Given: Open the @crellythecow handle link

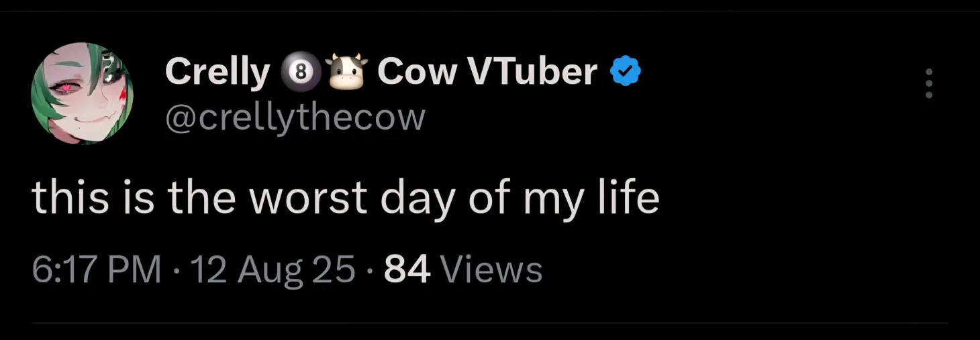Looking at the screenshot, I should tap(295, 117).
